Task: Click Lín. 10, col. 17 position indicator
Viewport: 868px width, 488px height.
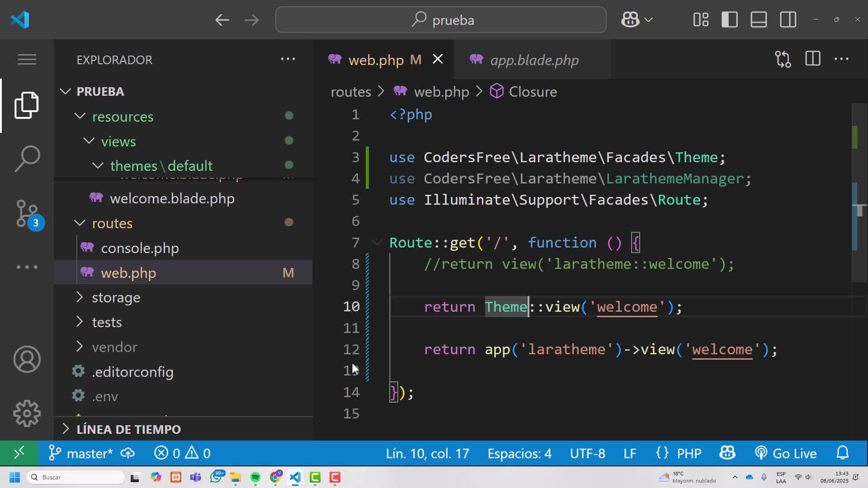Action: click(427, 453)
